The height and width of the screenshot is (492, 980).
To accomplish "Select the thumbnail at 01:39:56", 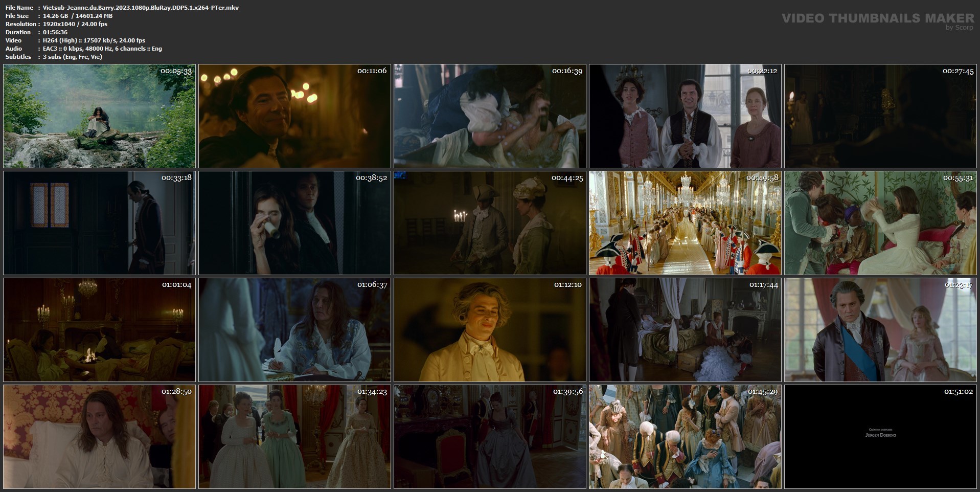I will tap(490, 437).
